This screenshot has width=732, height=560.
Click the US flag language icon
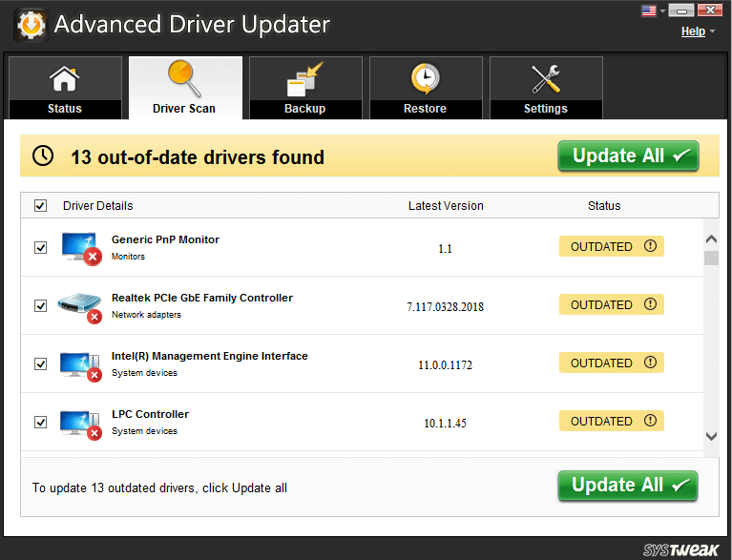coord(649,10)
